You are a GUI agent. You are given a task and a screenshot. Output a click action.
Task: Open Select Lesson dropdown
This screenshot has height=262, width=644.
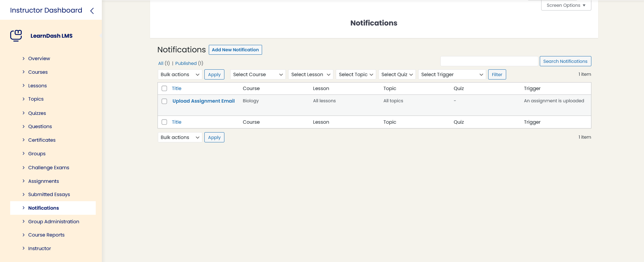pos(311,74)
